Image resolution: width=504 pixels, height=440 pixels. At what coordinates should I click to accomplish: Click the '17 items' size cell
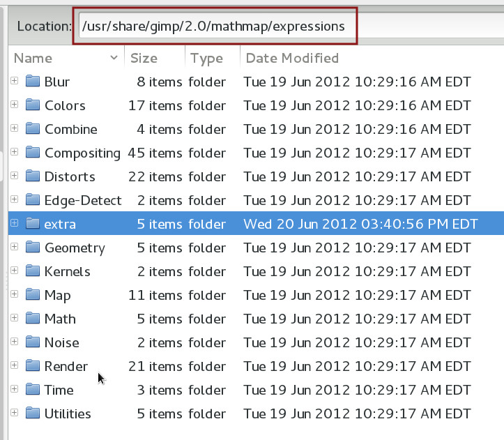tap(155, 105)
